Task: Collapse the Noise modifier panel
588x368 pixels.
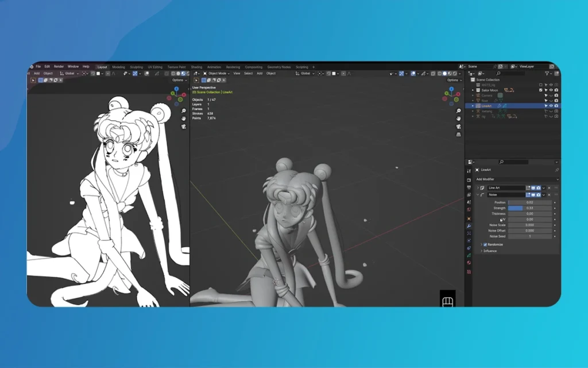Action: (478, 195)
